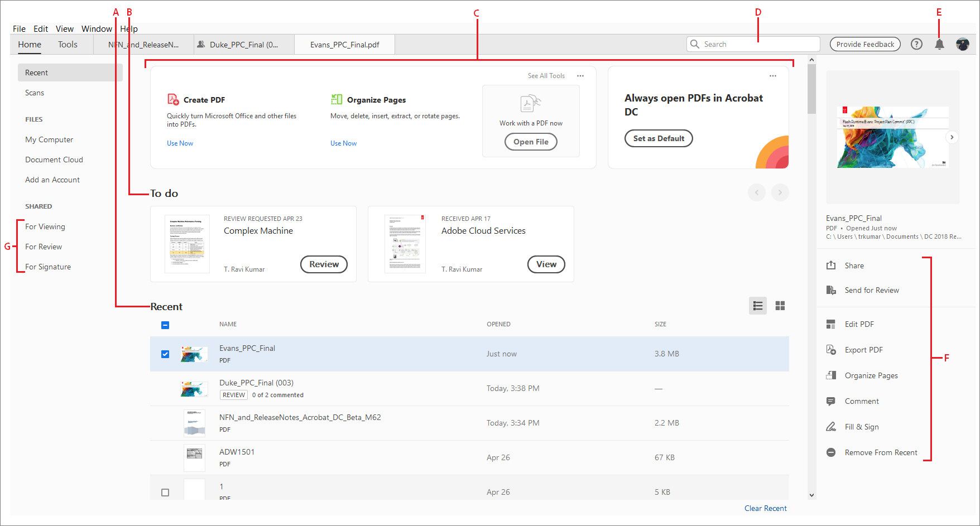Viewport: 980px width, 526px height.
Task: Toggle the select-all checkbox in Recent header
Action: [165, 325]
